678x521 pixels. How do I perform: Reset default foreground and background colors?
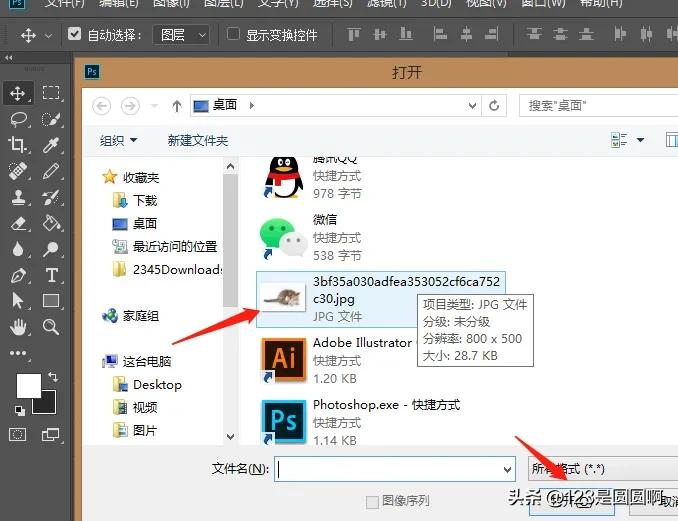tap(19, 410)
